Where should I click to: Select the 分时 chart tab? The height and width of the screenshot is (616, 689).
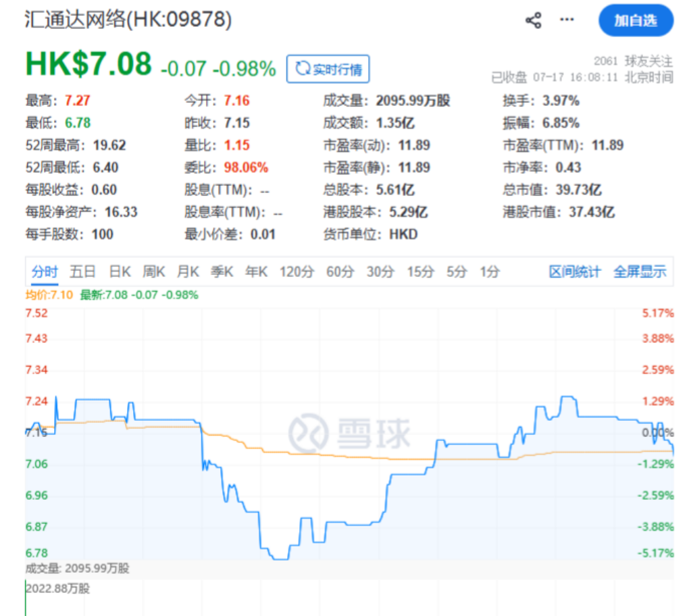[x=45, y=272]
